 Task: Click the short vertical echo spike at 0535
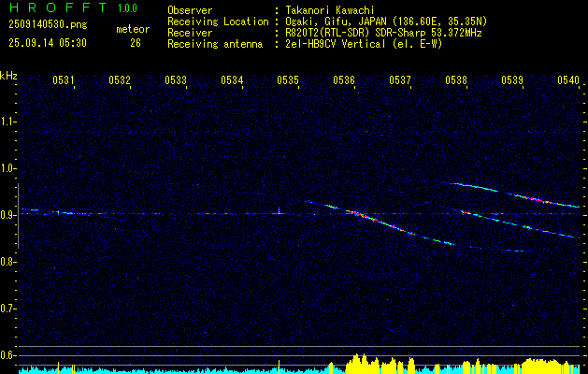[x=279, y=210]
